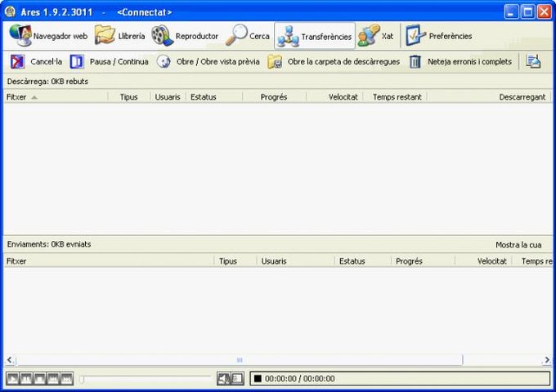Maximize the Ares window
The width and height of the screenshot is (556, 392).
(527, 11)
